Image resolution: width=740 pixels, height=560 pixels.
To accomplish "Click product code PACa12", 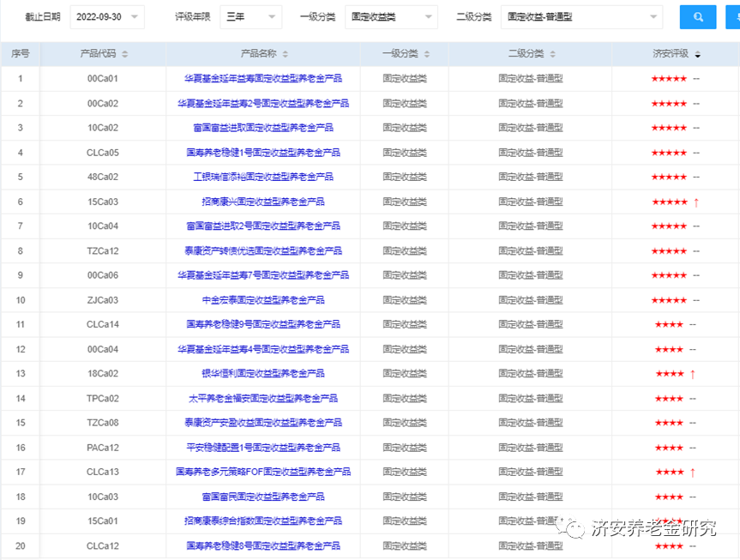I will tap(102, 447).
